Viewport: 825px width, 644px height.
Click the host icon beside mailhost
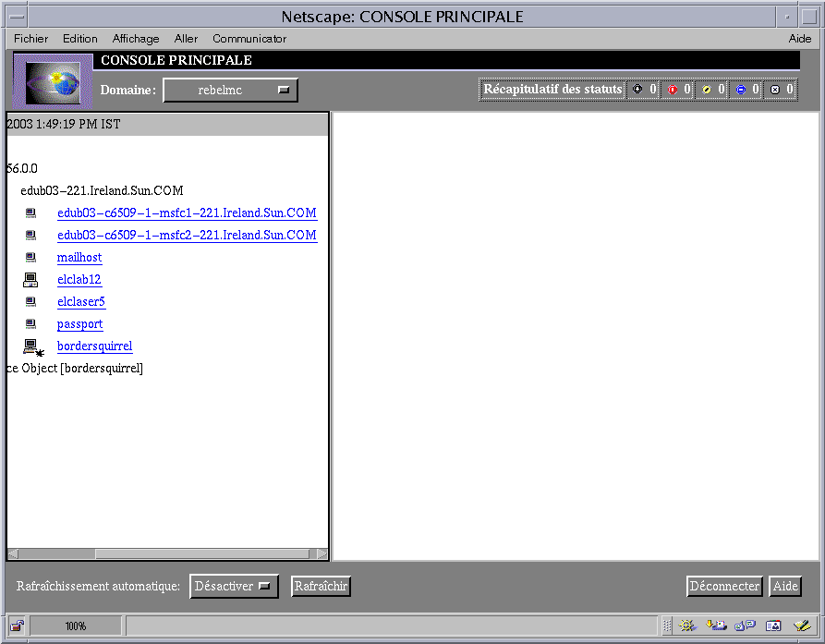click(x=31, y=257)
